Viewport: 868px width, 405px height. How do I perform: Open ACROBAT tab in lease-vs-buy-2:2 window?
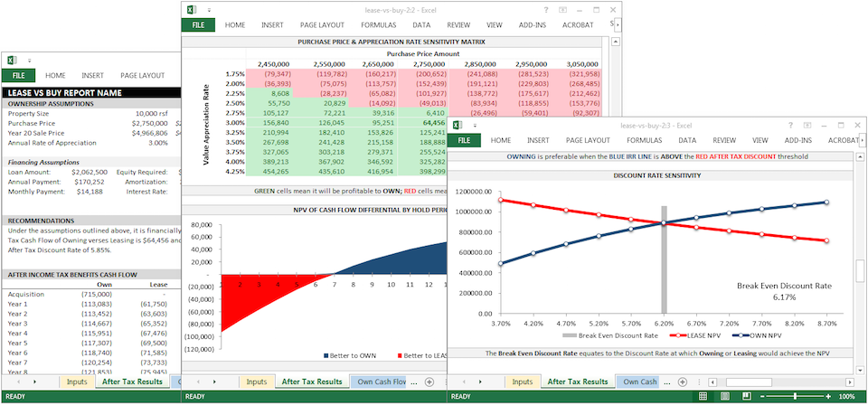click(578, 25)
